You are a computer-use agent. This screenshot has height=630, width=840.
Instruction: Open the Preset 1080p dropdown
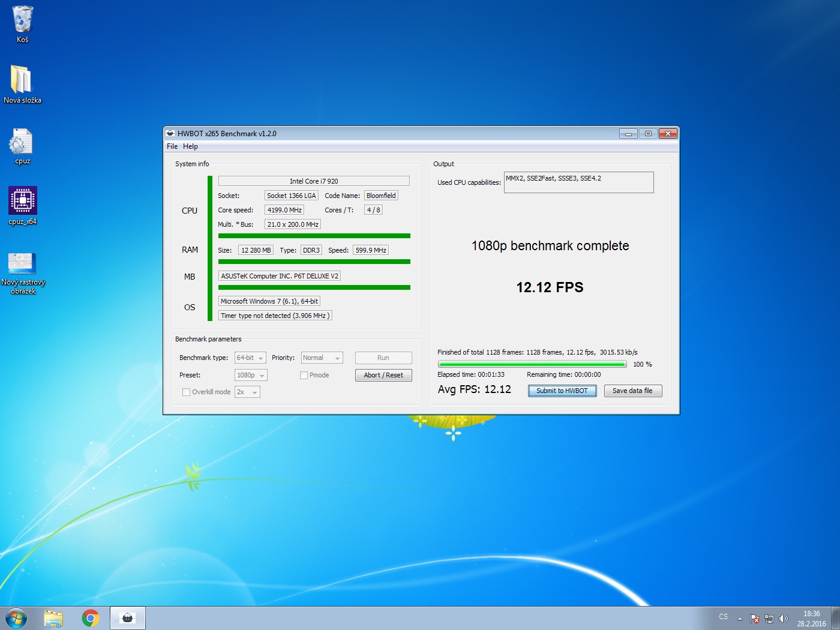coord(251,375)
